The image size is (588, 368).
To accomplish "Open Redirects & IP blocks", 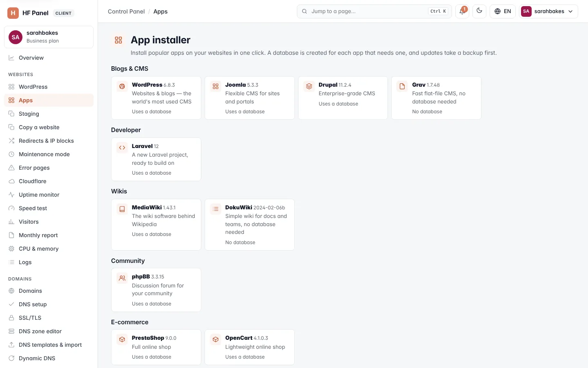I will pyautogui.click(x=49, y=141).
